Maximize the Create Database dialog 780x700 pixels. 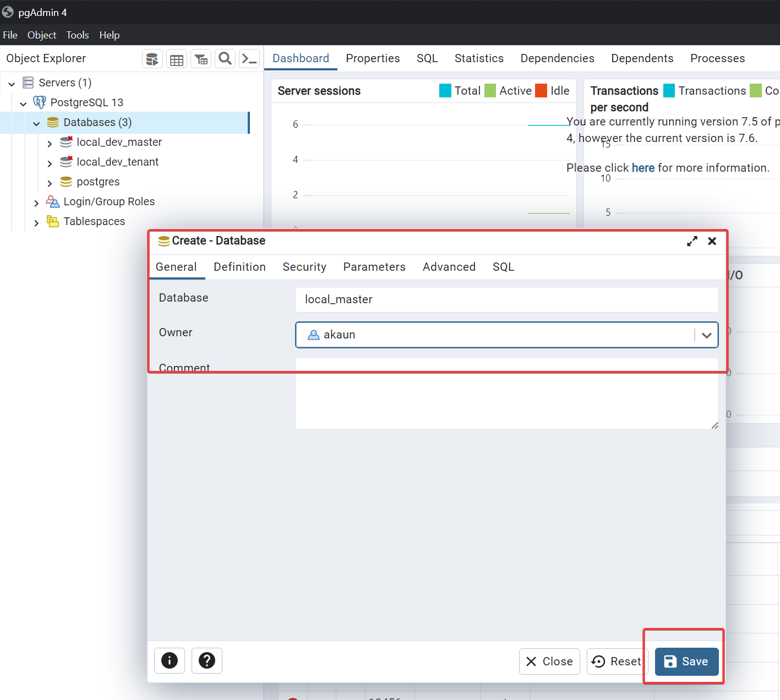click(x=692, y=241)
